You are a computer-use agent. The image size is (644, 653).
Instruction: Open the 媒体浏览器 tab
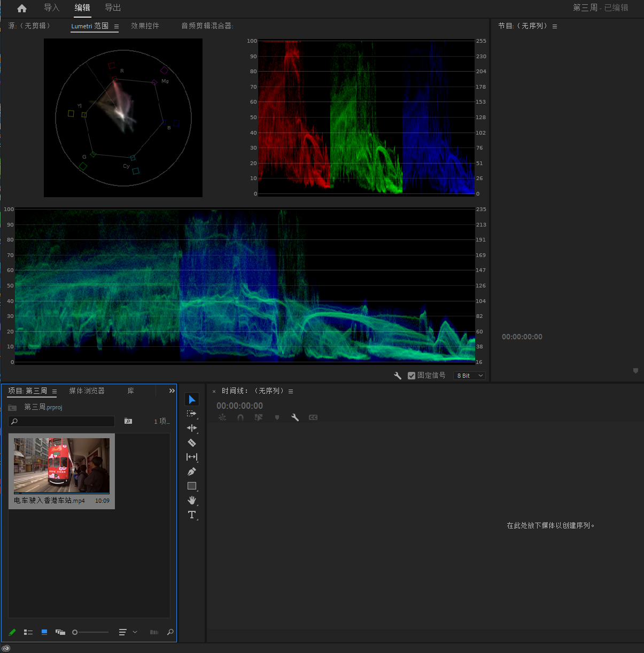click(87, 391)
